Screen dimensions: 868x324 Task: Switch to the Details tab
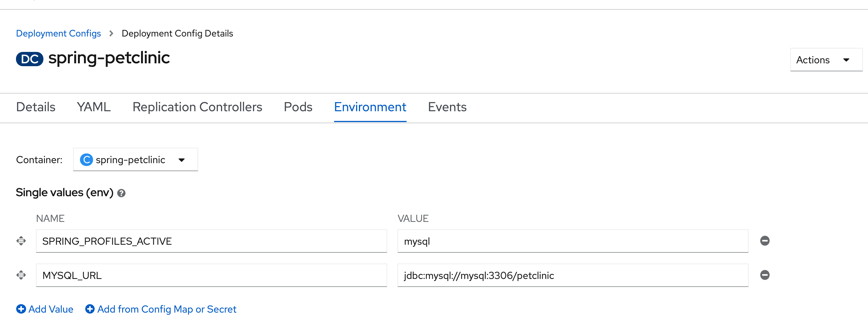(x=36, y=107)
